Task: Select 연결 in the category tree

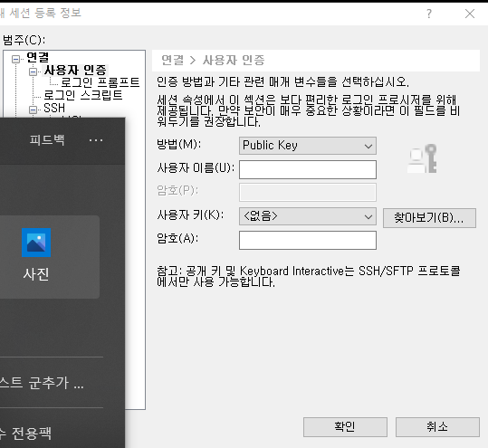Action: (x=38, y=57)
